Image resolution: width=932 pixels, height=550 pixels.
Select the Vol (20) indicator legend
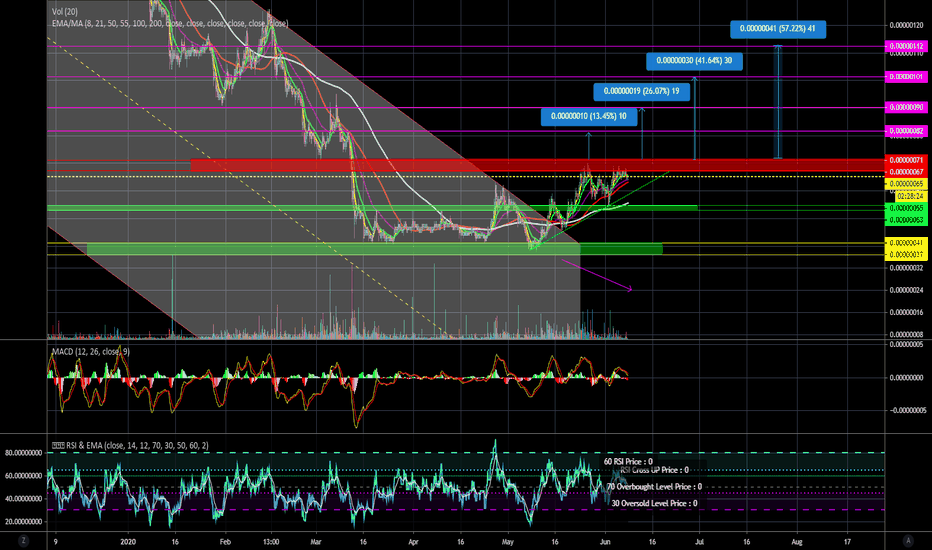[x=64, y=12]
